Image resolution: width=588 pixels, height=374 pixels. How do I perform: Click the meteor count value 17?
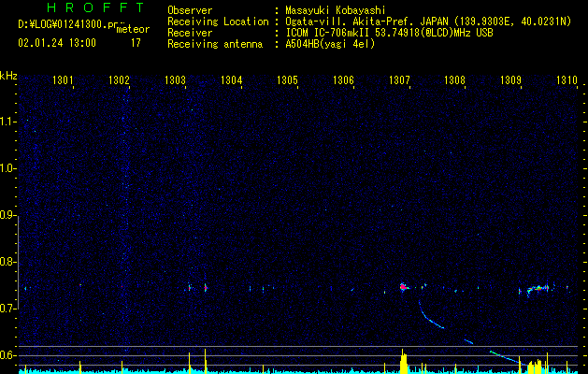tap(136, 43)
